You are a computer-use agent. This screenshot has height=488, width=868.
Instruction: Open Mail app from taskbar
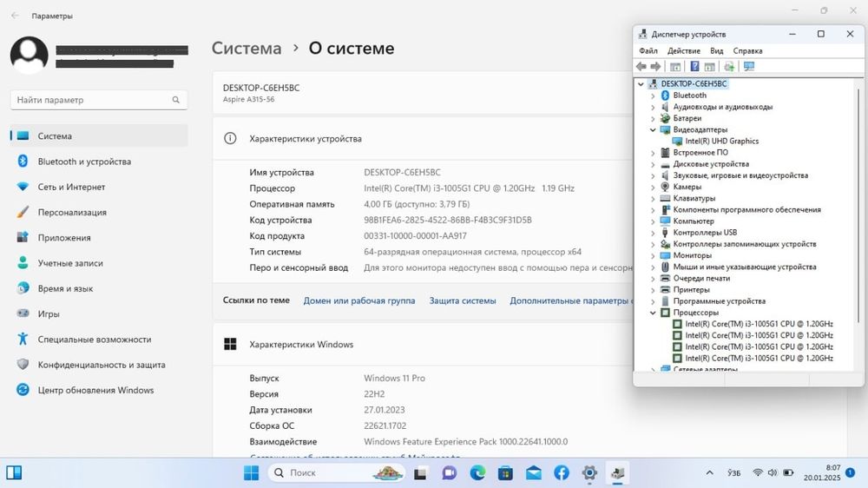pos(534,472)
